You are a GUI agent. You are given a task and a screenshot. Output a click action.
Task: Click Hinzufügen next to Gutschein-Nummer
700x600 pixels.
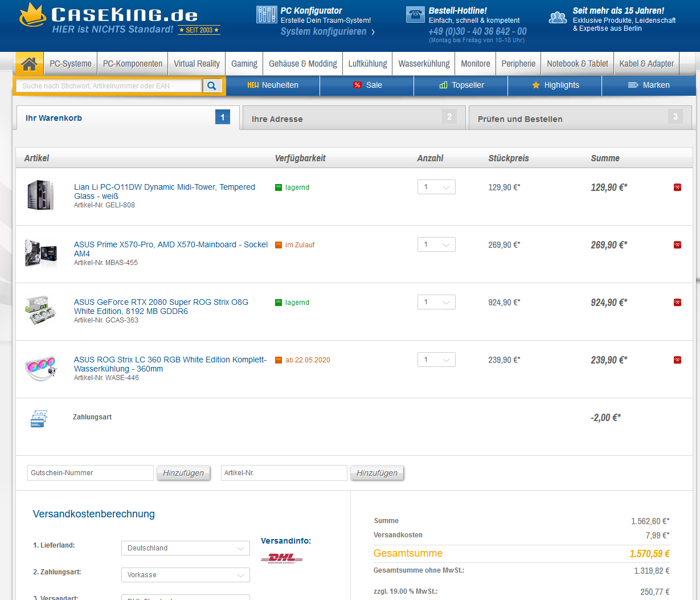pos(183,473)
